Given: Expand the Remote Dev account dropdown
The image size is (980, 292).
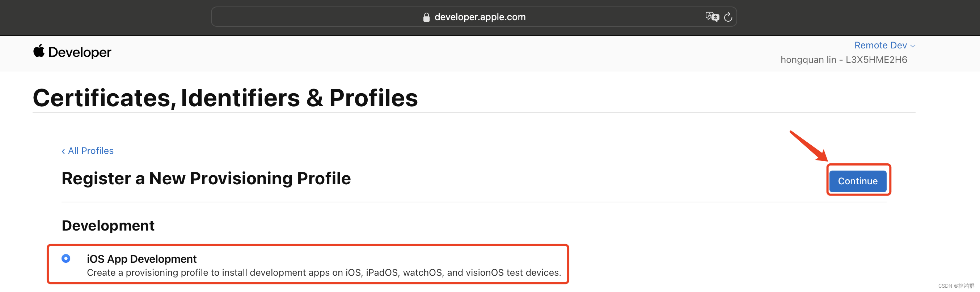Looking at the screenshot, I should 884,45.
